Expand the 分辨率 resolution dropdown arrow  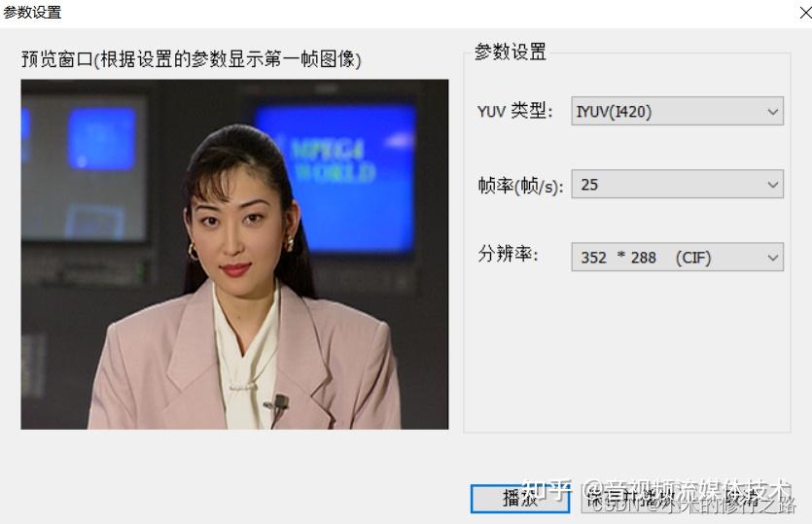coord(773,258)
